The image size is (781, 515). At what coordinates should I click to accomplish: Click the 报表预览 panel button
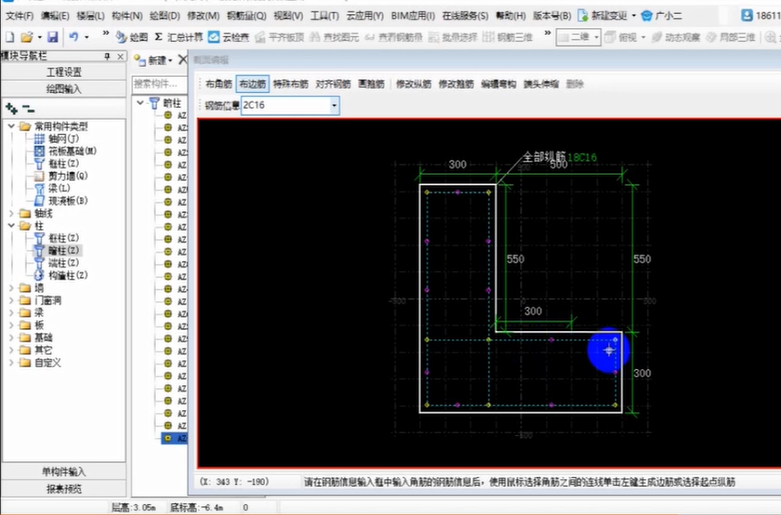64,489
